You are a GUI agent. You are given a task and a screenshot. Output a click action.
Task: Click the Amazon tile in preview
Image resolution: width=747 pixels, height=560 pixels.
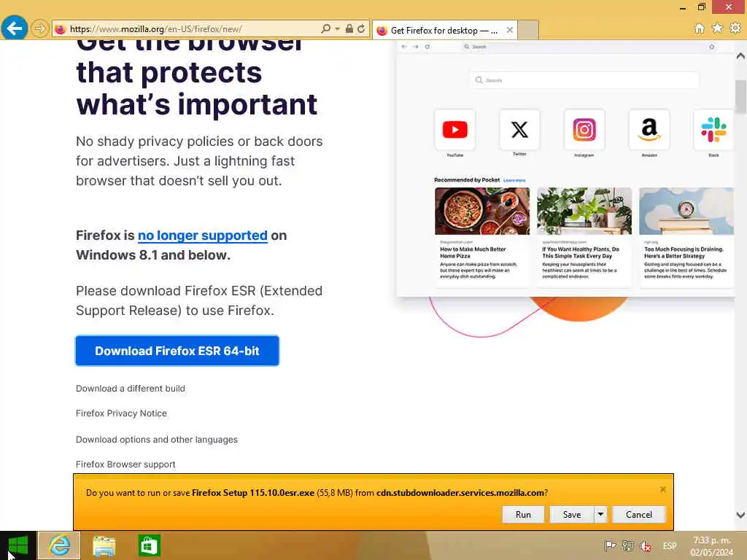point(649,130)
